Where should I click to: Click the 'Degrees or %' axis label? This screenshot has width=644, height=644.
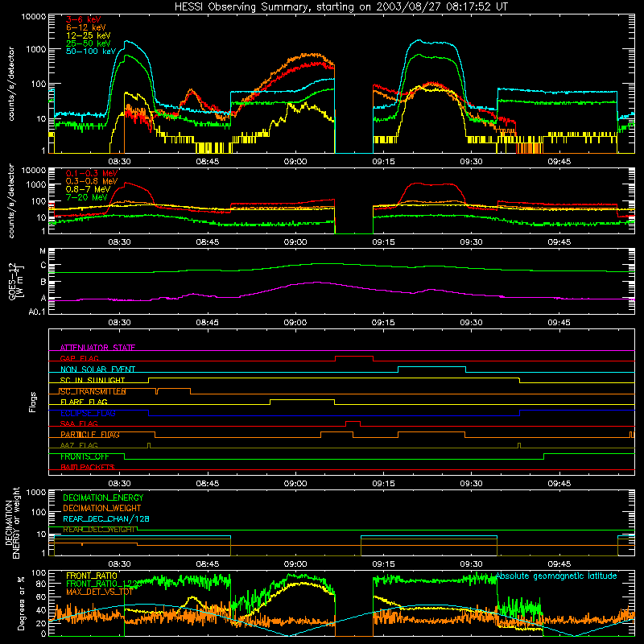(x=21, y=603)
